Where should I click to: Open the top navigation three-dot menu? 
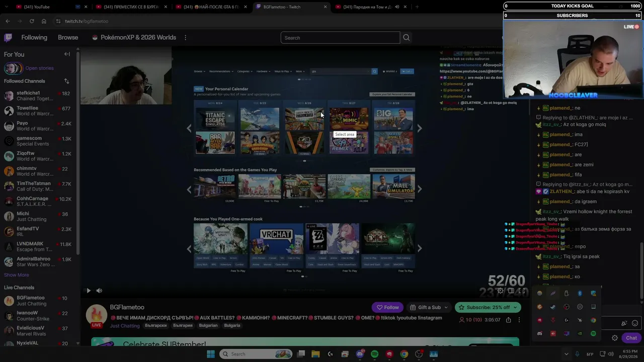point(185,38)
